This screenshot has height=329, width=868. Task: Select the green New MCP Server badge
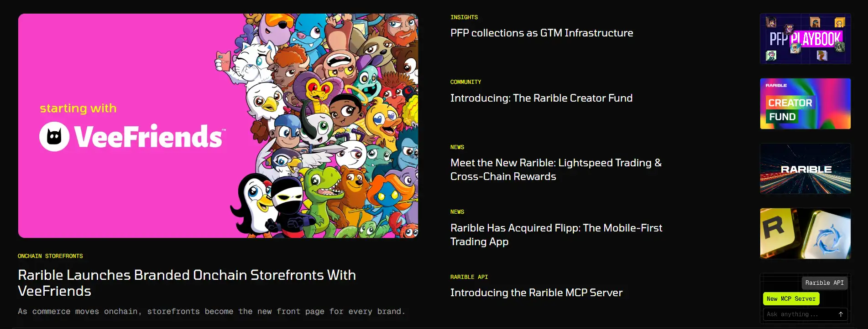click(791, 298)
